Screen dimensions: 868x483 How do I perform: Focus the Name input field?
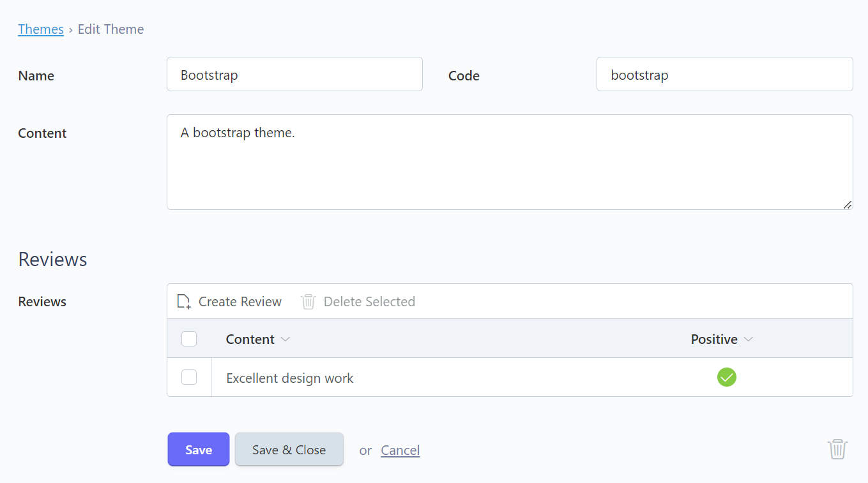[x=294, y=74]
